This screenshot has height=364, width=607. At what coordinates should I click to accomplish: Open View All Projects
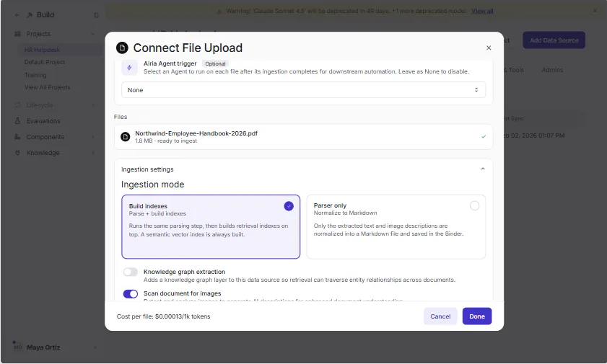pyautogui.click(x=47, y=87)
